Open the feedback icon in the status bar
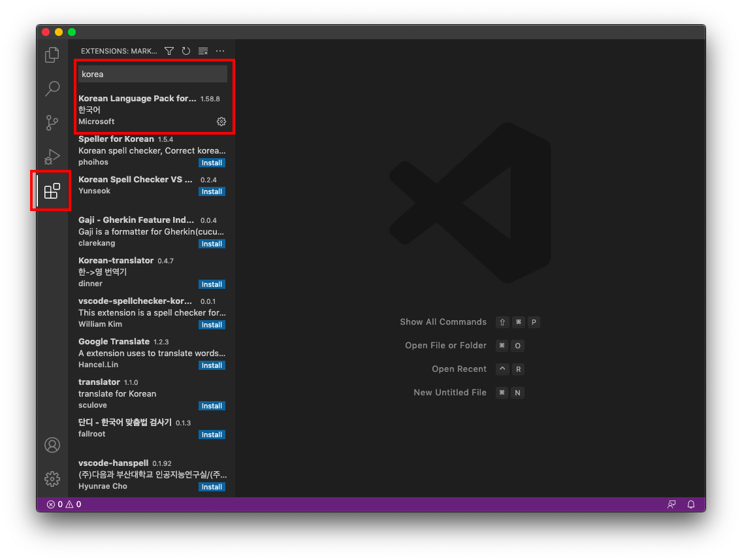 (671, 504)
